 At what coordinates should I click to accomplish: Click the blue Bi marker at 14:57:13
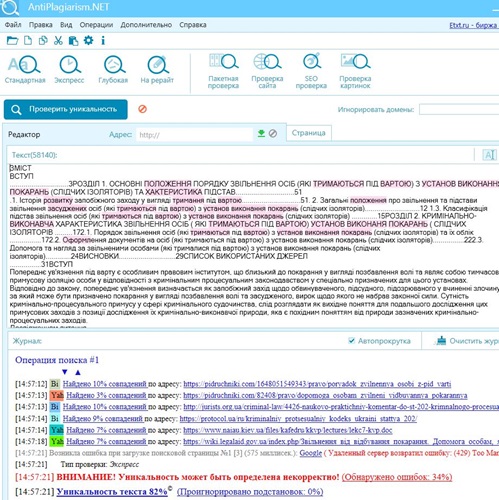[x=55, y=407]
